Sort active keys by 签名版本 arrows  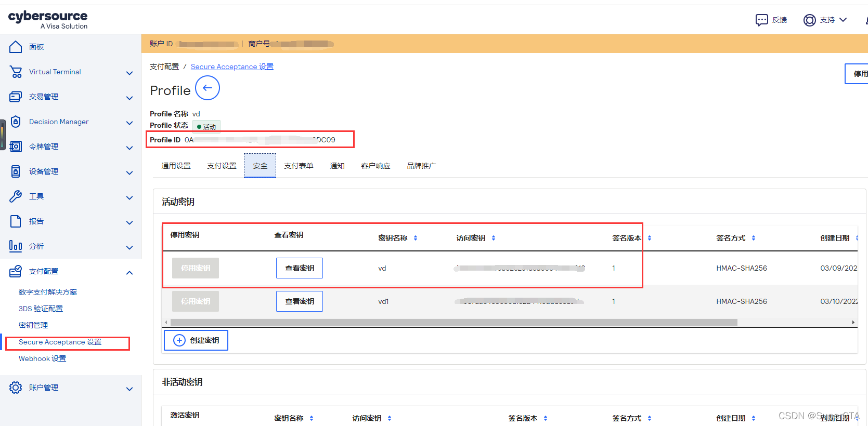(650, 238)
